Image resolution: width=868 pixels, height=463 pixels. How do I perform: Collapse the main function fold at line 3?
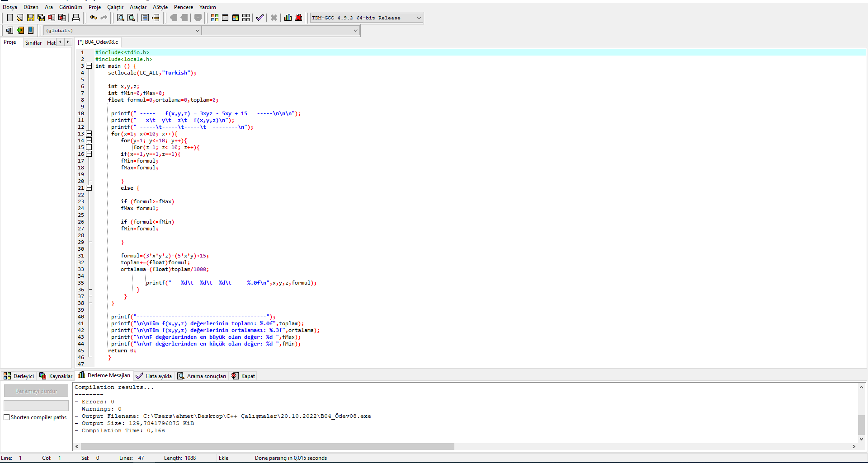89,66
